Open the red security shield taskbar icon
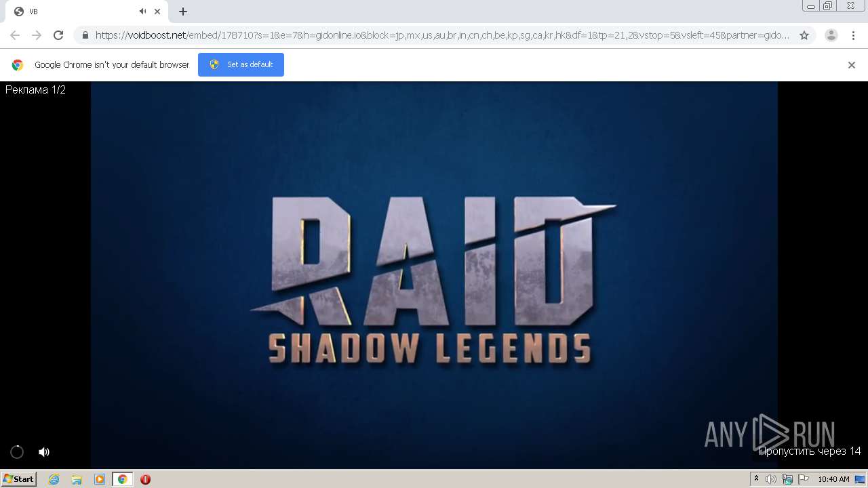This screenshot has height=488, width=868. point(145,479)
